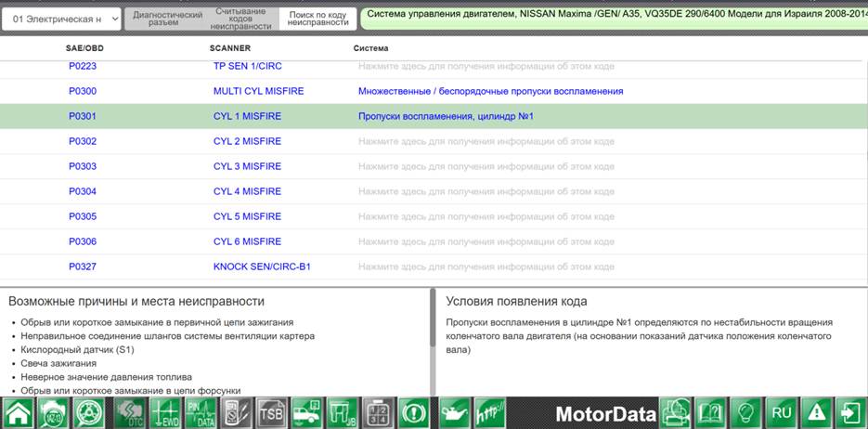
Task: Click 'CYL 5 MISFIRE' scanner entry
Action: (x=247, y=215)
